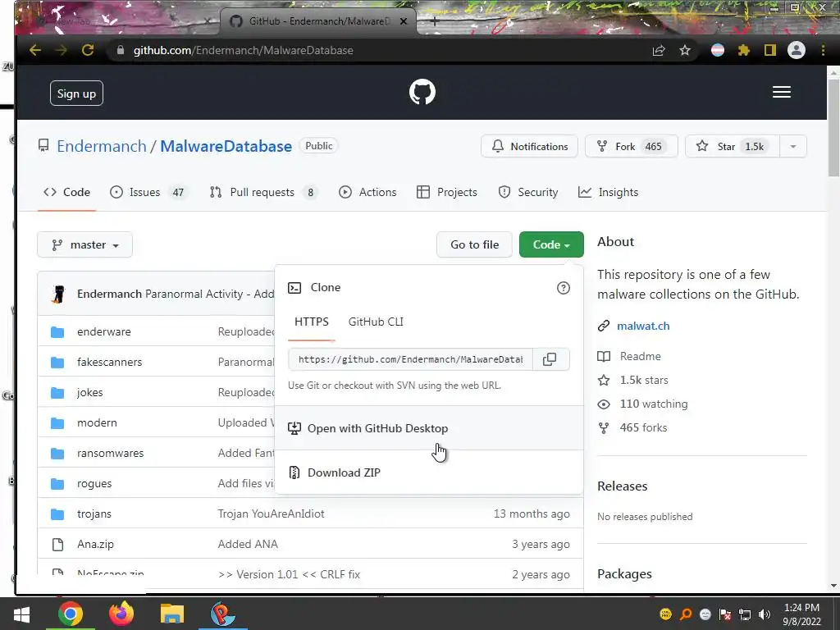The width and height of the screenshot is (840, 630).
Task: Click the Sign up button
Action: (76, 94)
